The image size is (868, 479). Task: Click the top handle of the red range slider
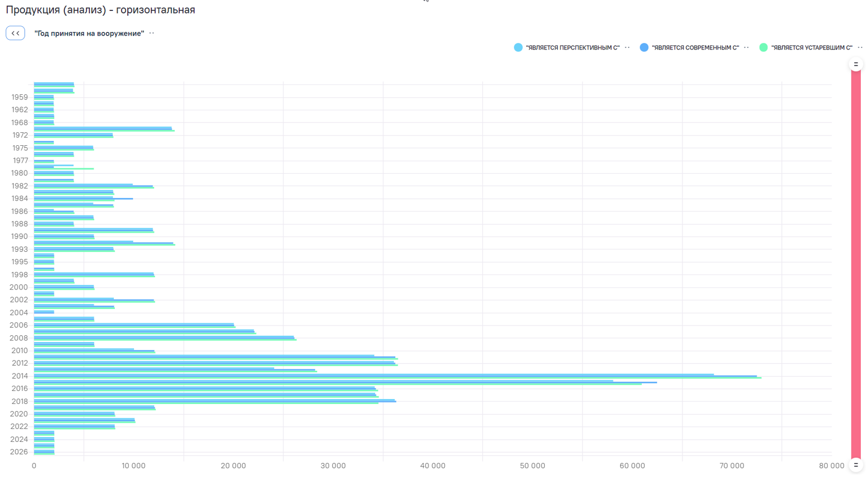click(856, 64)
